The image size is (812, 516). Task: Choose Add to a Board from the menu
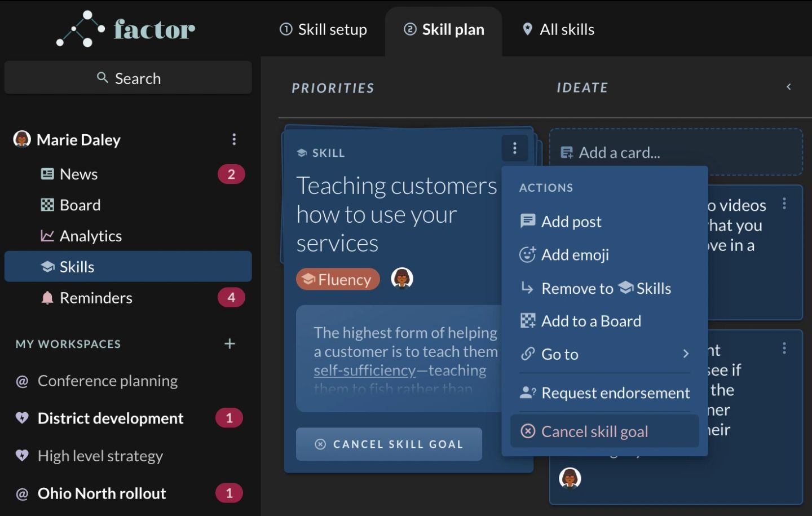tap(604, 321)
